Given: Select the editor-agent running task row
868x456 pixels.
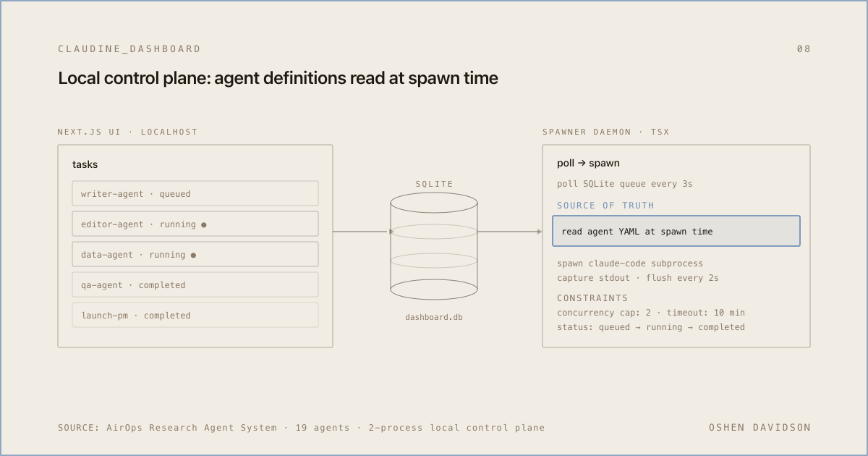Looking at the screenshot, I should click(195, 224).
